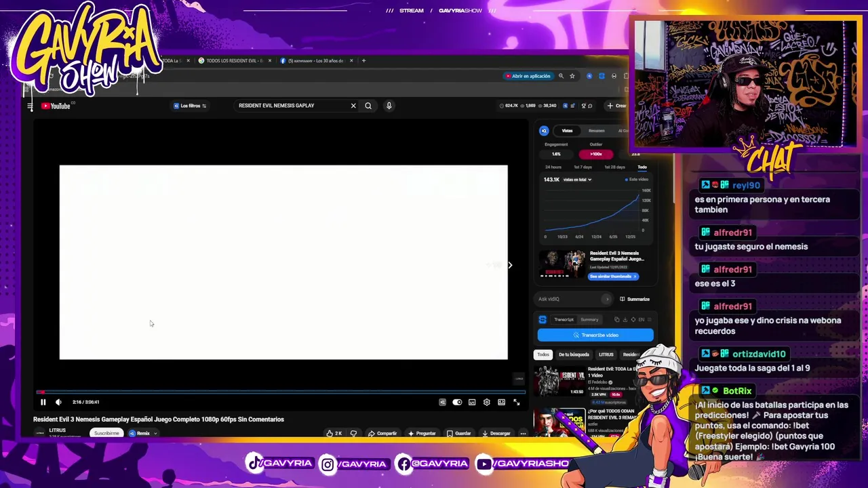Screen dimensions: 868x488
Task: Save the video using the Guardar button
Action: [x=458, y=433]
